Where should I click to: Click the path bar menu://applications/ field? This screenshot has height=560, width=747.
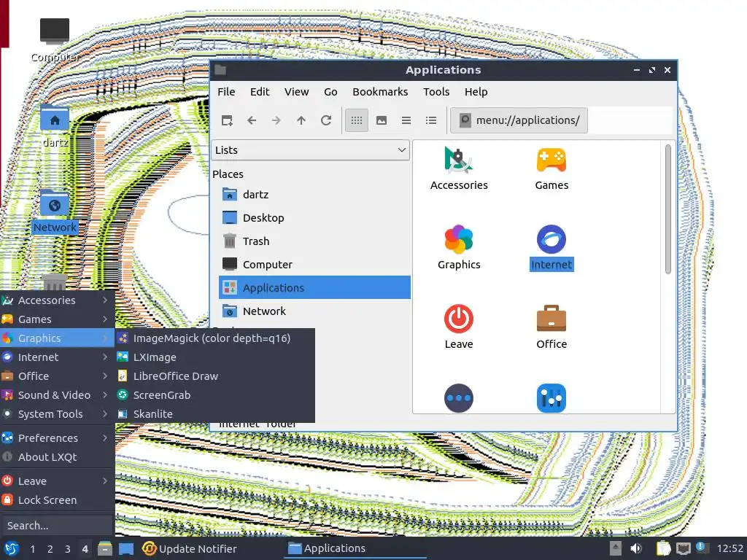click(x=519, y=120)
